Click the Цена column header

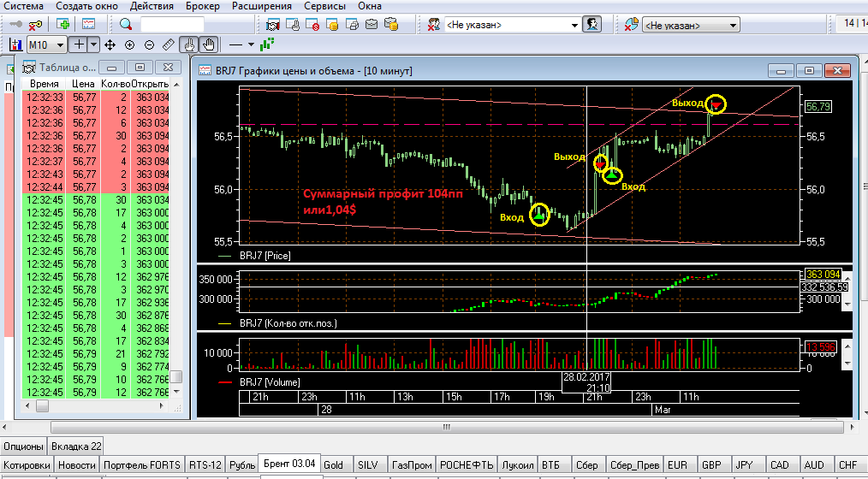click(83, 84)
